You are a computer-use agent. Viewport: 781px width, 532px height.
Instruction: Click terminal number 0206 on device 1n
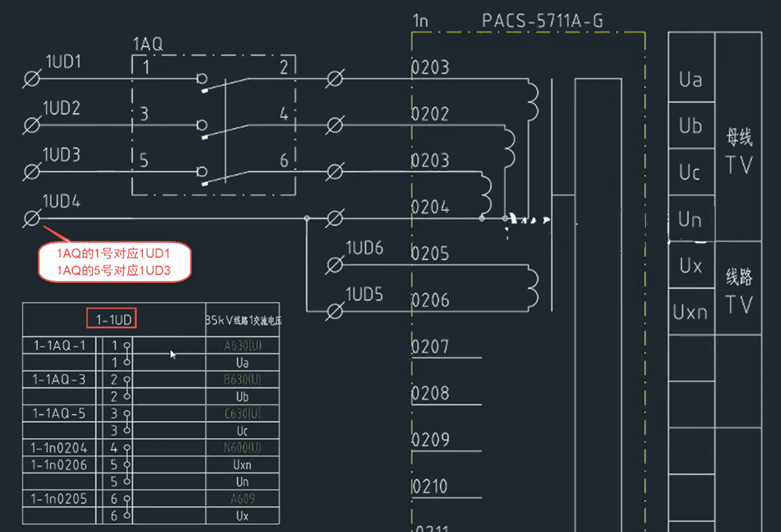point(430,301)
